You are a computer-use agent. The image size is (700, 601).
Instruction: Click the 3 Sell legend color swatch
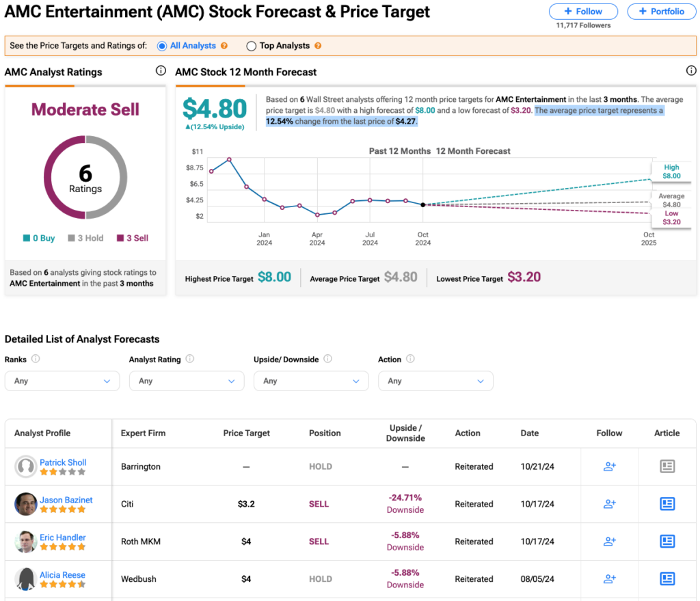click(x=120, y=238)
